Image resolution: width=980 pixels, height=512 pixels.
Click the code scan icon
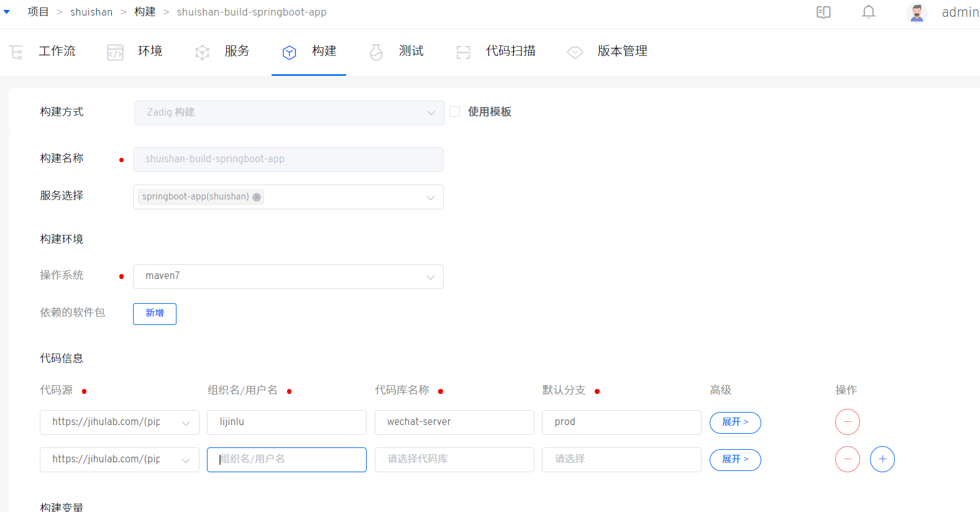(x=464, y=52)
